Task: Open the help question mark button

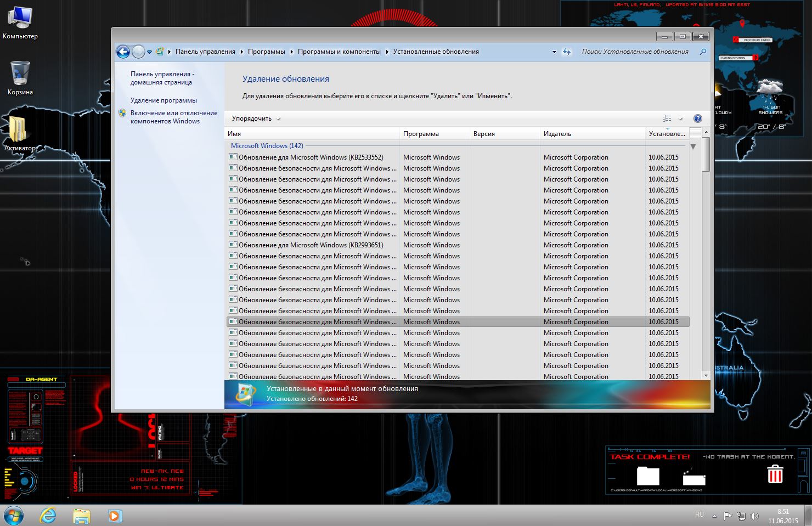Action: click(697, 118)
